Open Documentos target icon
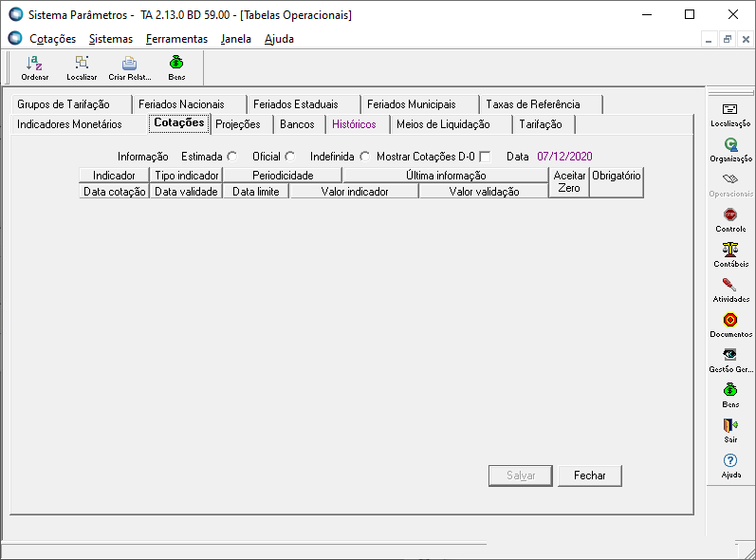756x560 pixels. [730, 326]
